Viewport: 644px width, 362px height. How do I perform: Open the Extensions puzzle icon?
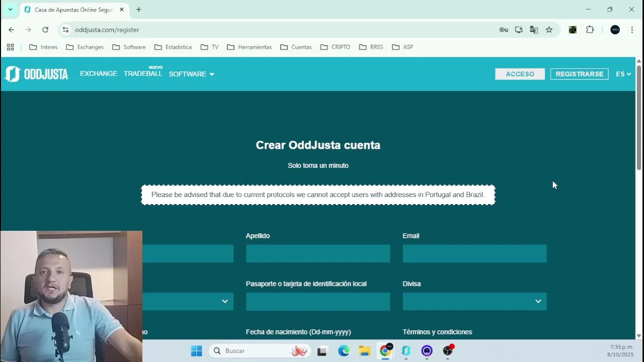click(590, 30)
